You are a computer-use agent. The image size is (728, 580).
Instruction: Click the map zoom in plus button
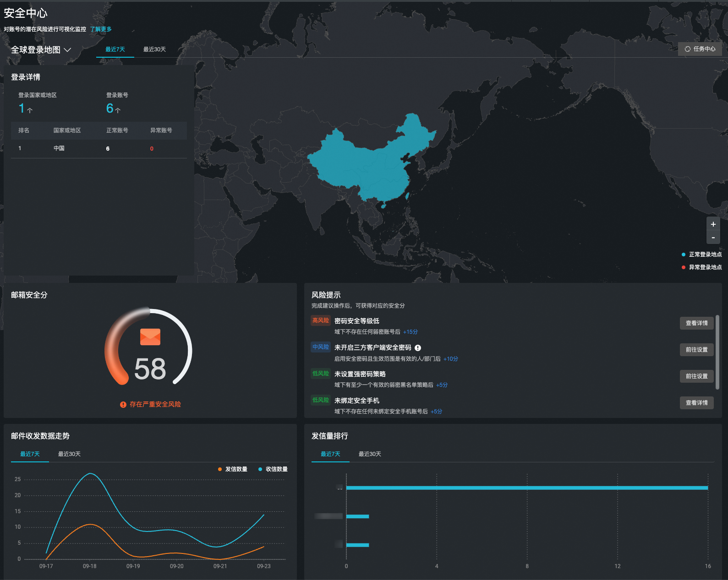pyautogui.click(x=713, y=224)
